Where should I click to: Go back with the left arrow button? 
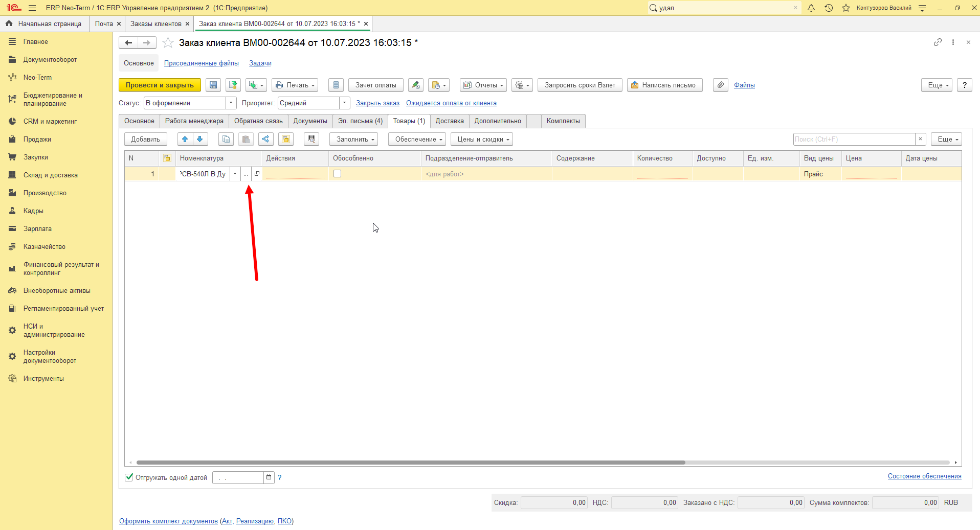point(128,43)
